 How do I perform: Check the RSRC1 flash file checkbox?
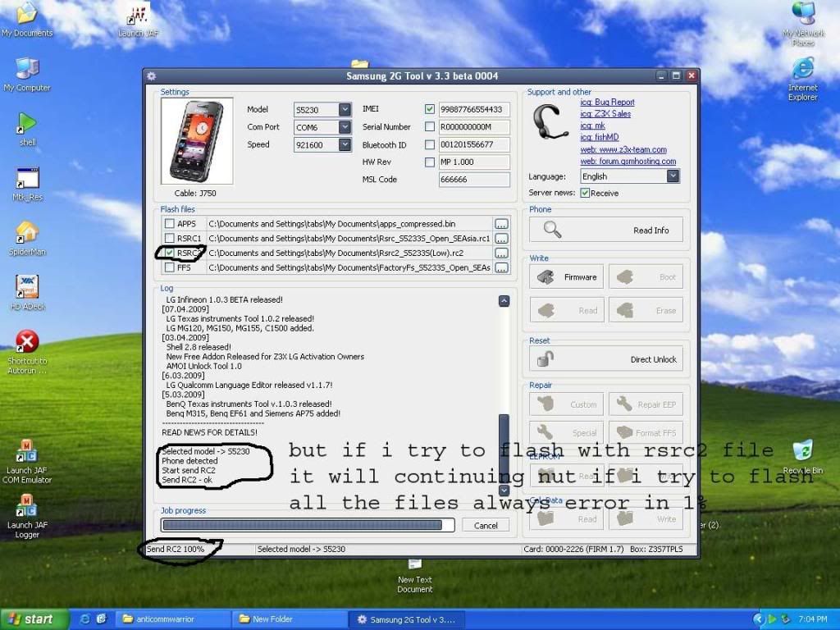[170, 238]
